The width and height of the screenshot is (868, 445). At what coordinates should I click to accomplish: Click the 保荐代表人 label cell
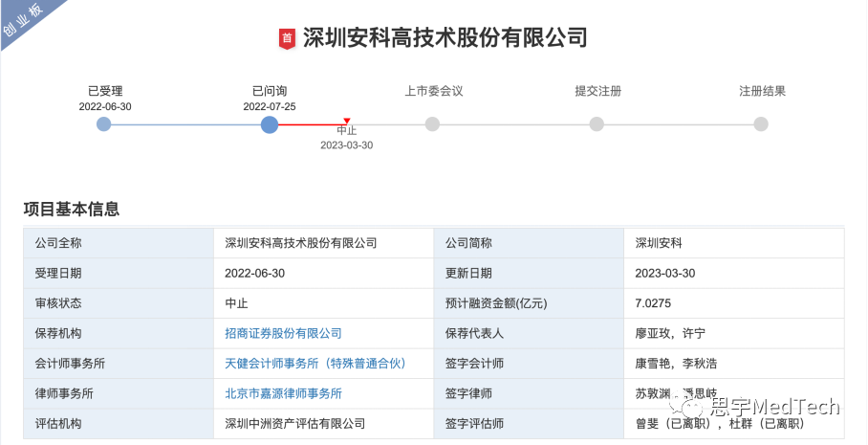[529, 334]
